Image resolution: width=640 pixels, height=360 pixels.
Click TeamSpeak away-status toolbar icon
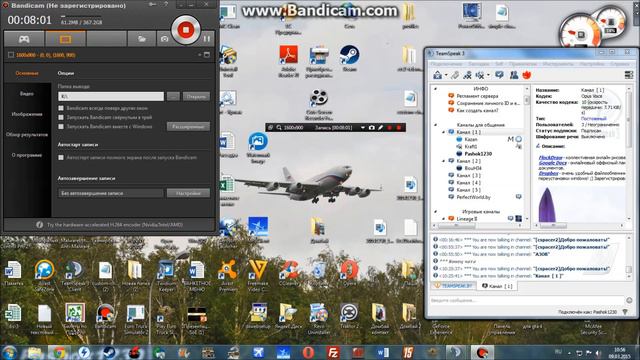pos(480,75)
